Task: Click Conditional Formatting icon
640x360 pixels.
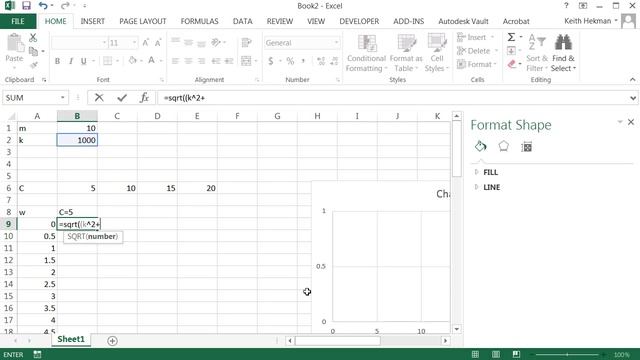Action: (x=367, y=44)
